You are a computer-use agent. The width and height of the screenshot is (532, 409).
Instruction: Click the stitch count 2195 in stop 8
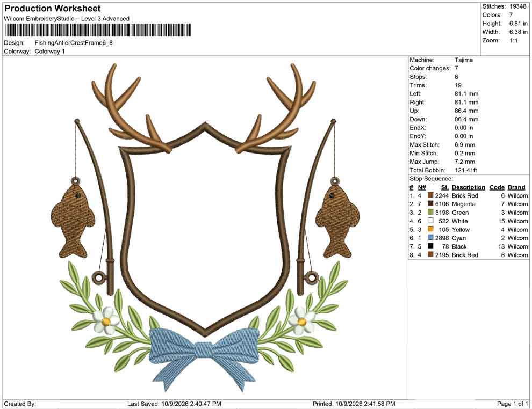coord(442,255)
